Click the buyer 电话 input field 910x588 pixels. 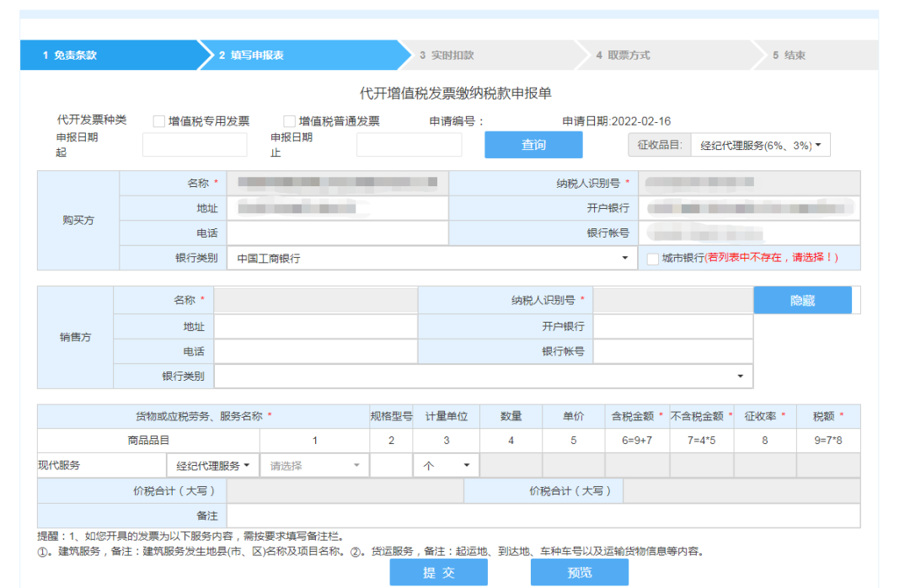[x=338, y=233]
